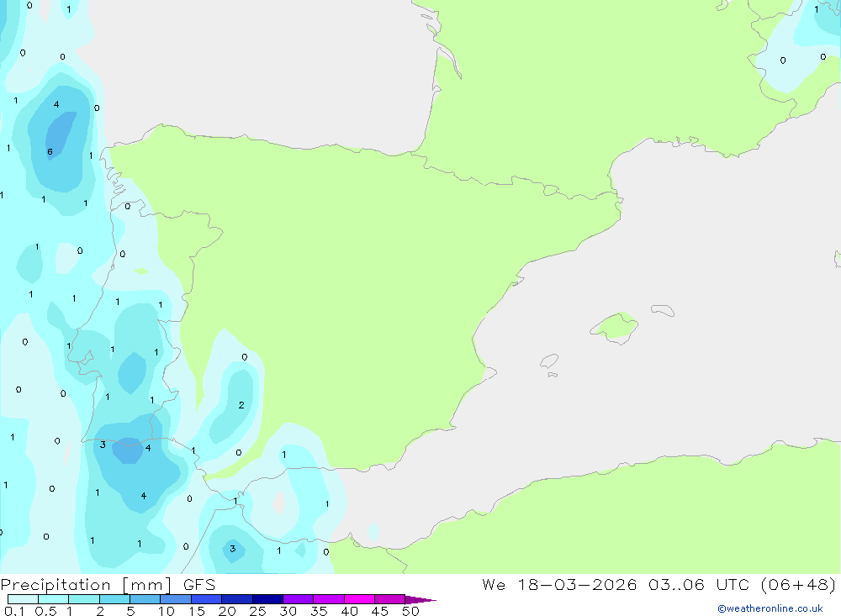Click the '25' legend scale value
The width and height of the screenshot is (841, 616).
257,611
